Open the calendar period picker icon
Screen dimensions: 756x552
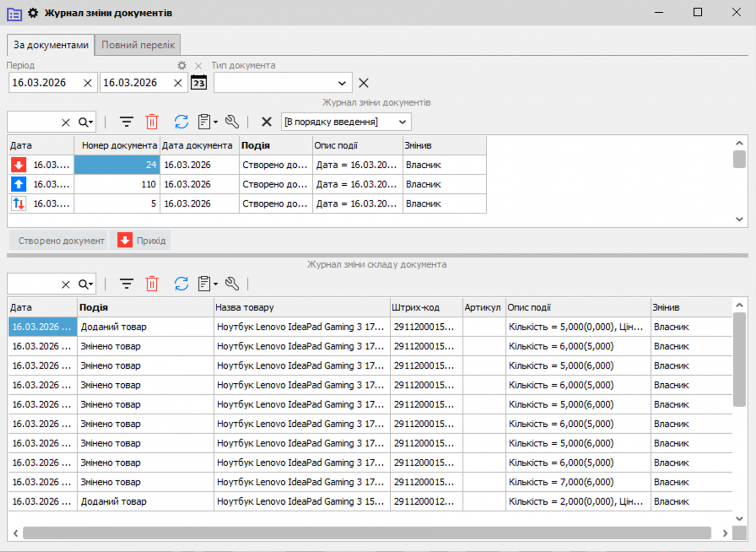click(x=199, y=83)
